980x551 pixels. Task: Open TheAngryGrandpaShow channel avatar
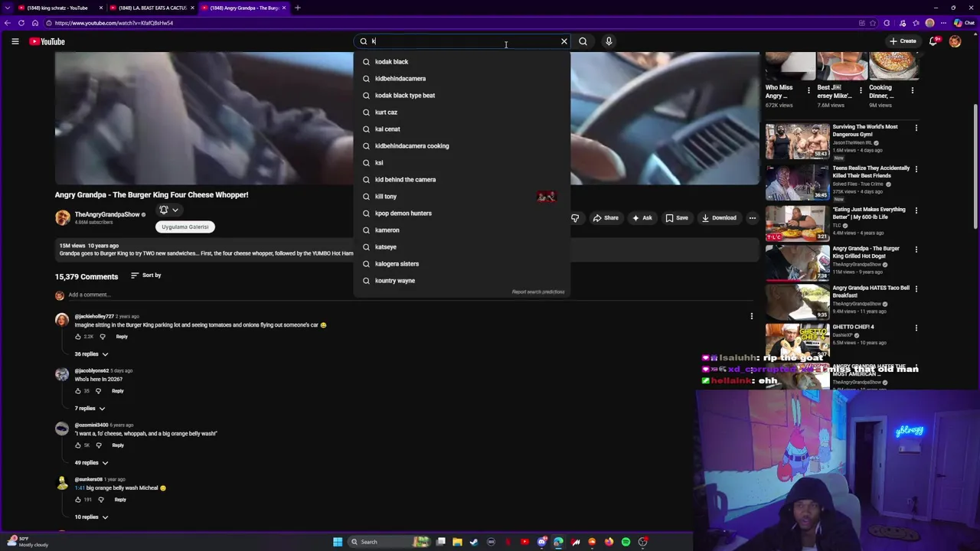pyautogui.click(x=62, y=217)
